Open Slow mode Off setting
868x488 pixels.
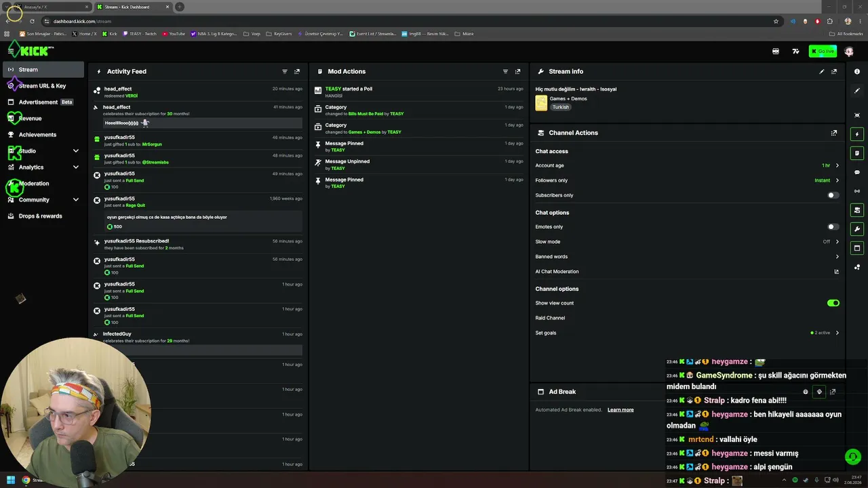click(688, 242)
